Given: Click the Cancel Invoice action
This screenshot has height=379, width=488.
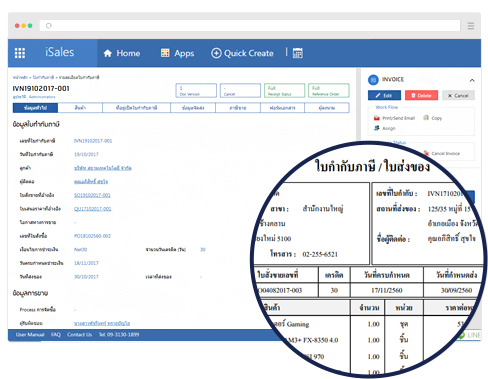Looking at the screenshot, I should point(442,153).
